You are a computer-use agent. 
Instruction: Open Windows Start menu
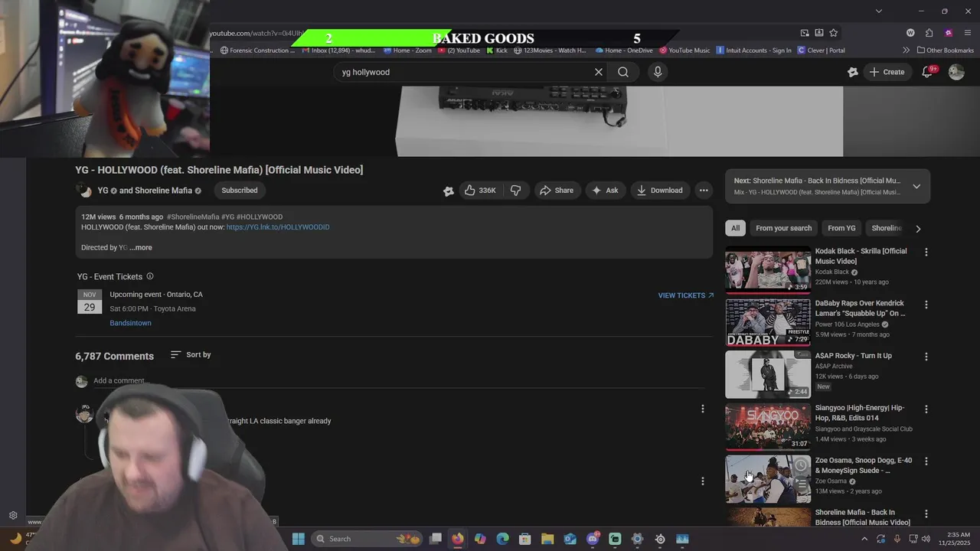299,539
